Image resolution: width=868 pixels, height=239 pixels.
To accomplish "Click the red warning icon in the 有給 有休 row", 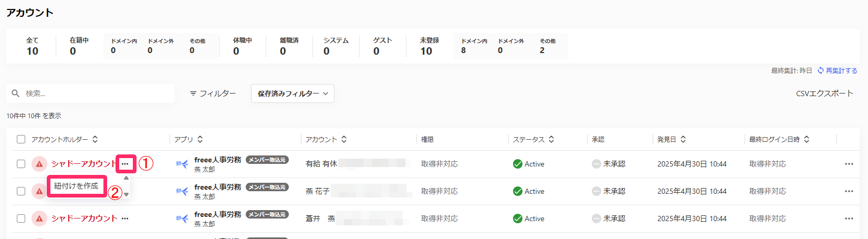I will pos(39,164).
